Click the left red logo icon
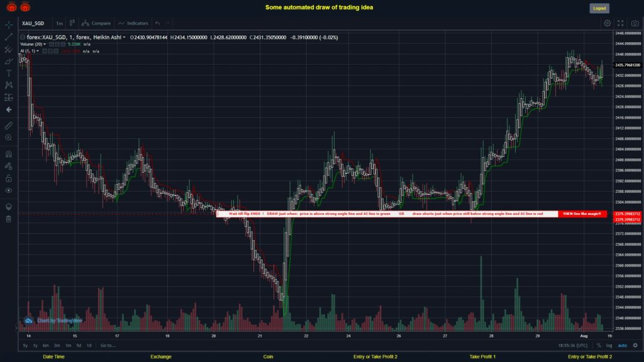The width and height of the screenshot is (644, 362). (x=11, y=7)
